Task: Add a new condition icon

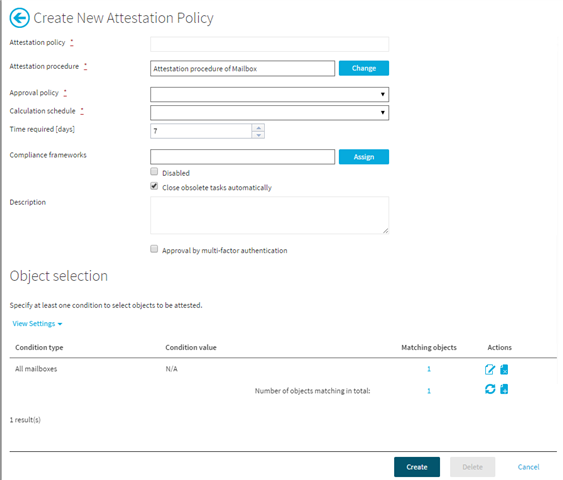Action: click(504, 389)
